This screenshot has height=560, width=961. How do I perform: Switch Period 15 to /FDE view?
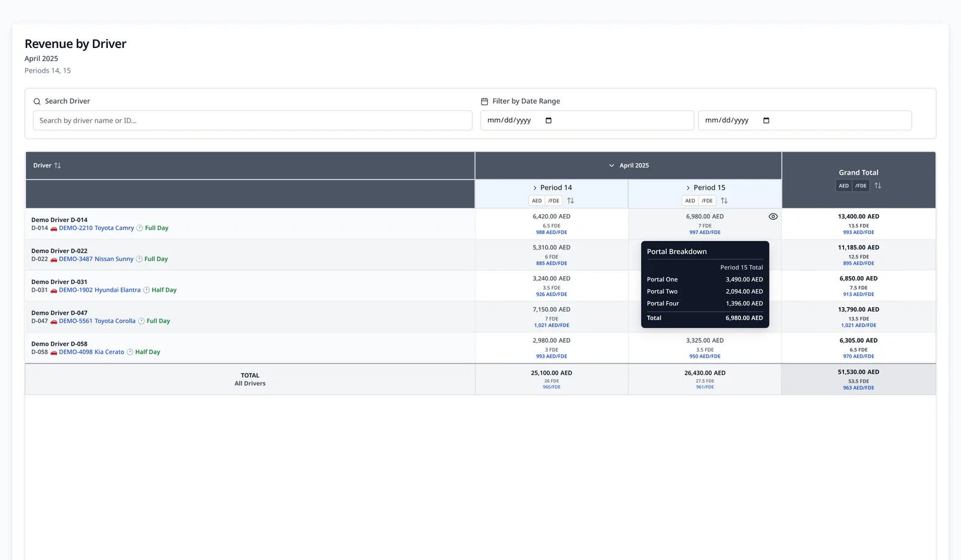(x=707, y=201)
